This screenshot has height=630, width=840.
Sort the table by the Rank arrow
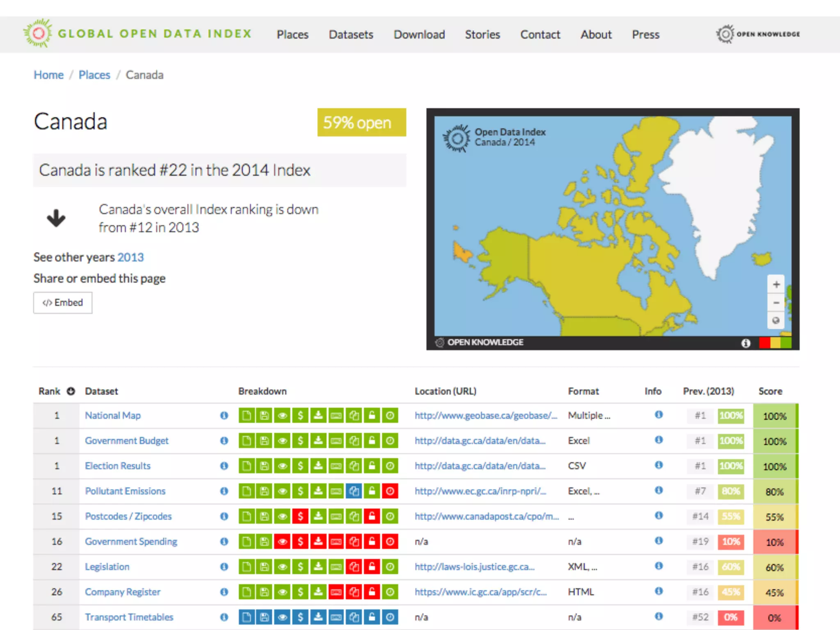71,391
